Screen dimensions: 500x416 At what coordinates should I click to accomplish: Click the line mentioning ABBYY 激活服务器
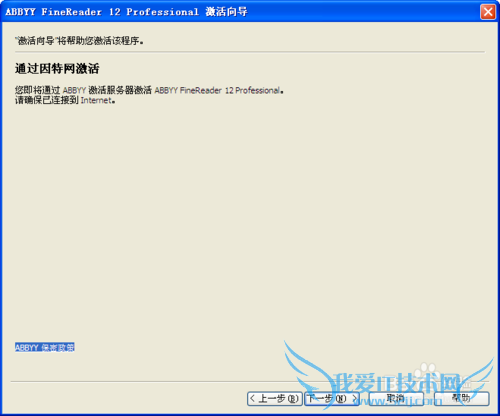tap(149, 90)
